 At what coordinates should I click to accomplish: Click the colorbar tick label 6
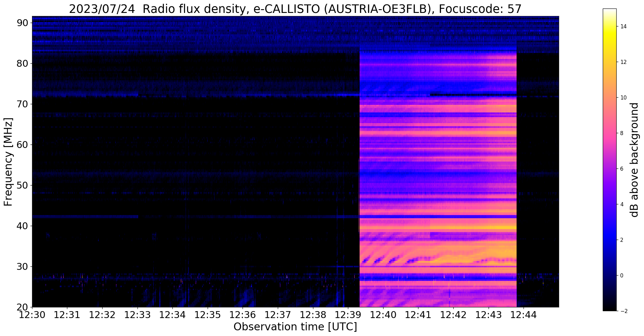(x=621, y=169)
